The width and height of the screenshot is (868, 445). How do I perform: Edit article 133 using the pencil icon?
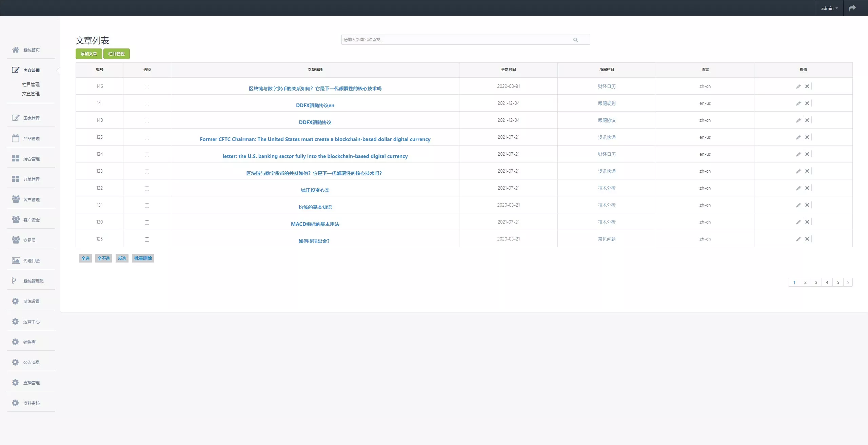pos(798,171)
